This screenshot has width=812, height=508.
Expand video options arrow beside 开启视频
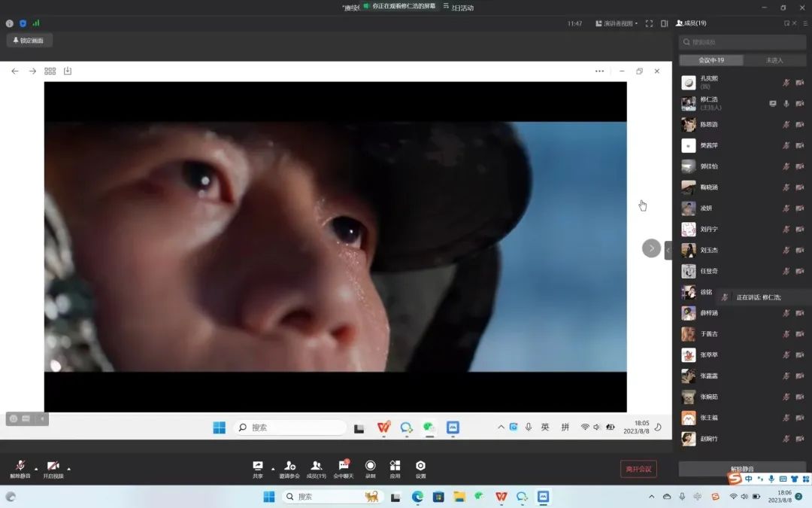[69, 469]
